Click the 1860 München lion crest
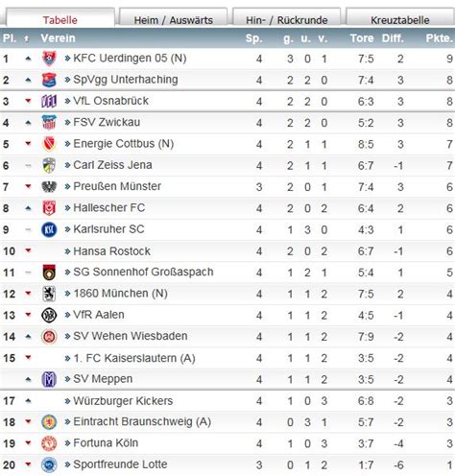Viewport: 455px width, 476px height. [x=49, y=294]
